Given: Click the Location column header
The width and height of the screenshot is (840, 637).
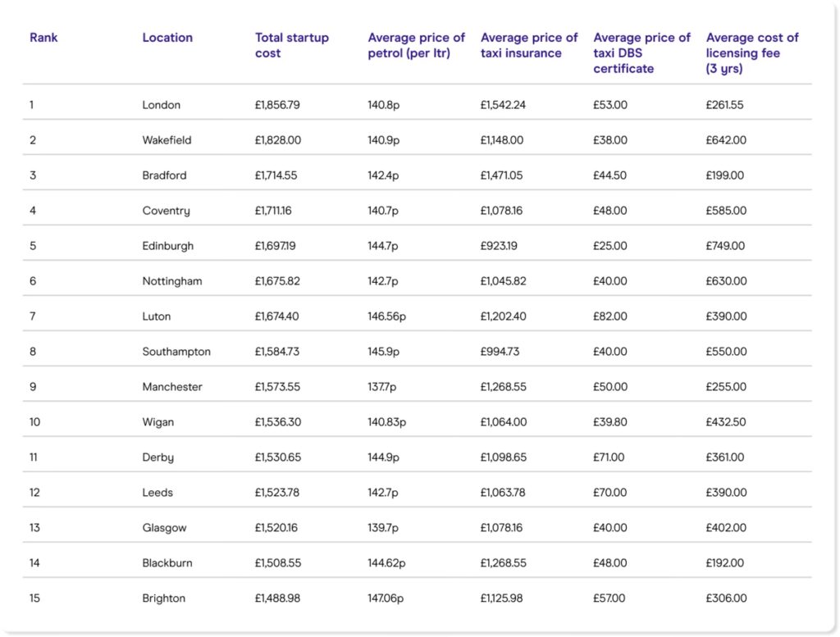Looking at the screenshot, I should [167, 38].
